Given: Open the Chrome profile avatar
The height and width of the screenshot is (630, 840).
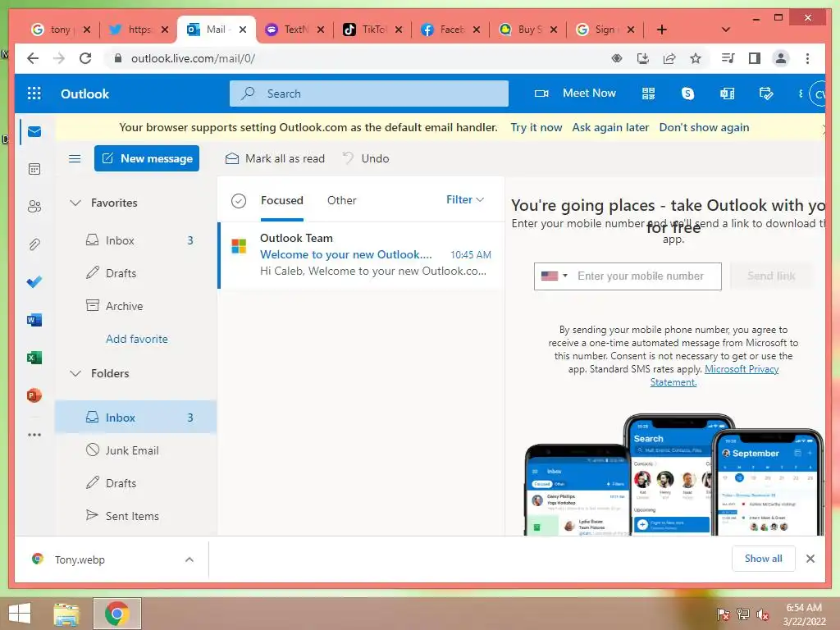Looking at the screenshot, I should [781, 58].
